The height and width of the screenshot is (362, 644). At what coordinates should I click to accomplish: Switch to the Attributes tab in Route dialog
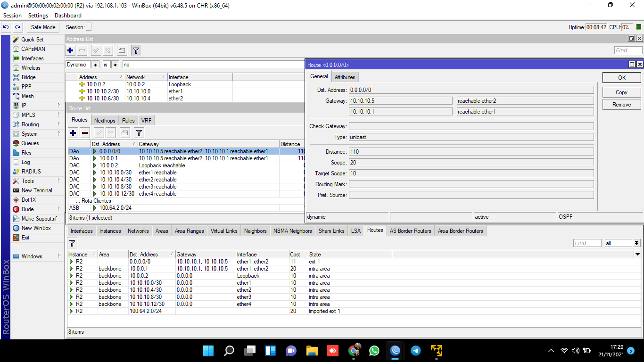[x=345, y=77]
